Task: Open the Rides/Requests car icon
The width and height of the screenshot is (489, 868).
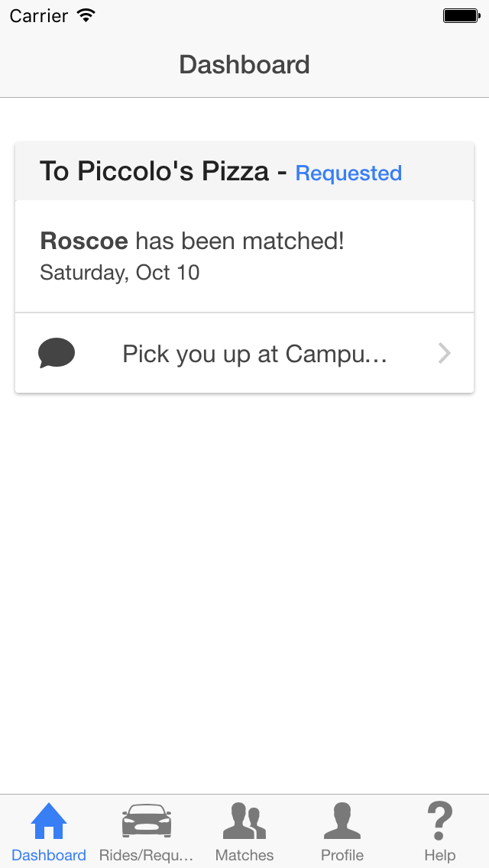Action: point(146,821)
